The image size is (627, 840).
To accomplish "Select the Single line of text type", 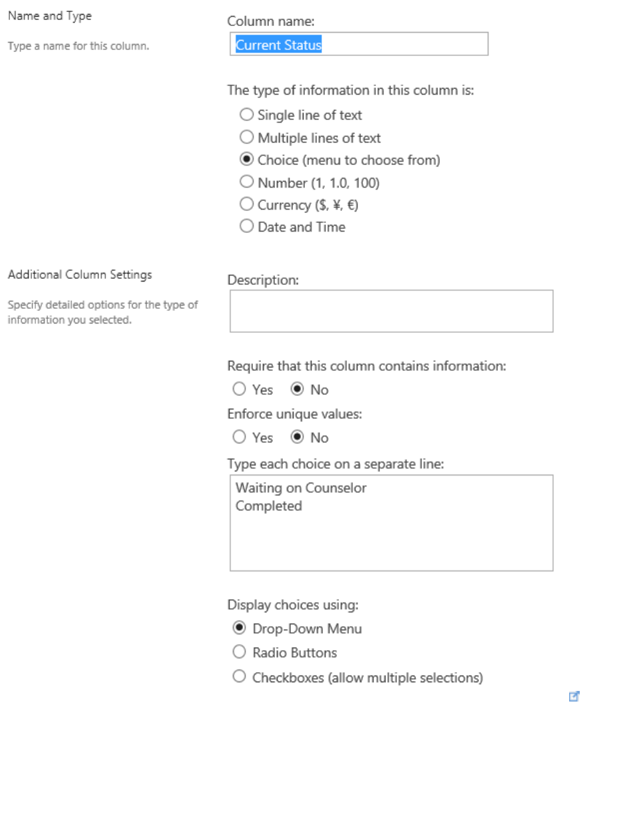I will point(247,115).
